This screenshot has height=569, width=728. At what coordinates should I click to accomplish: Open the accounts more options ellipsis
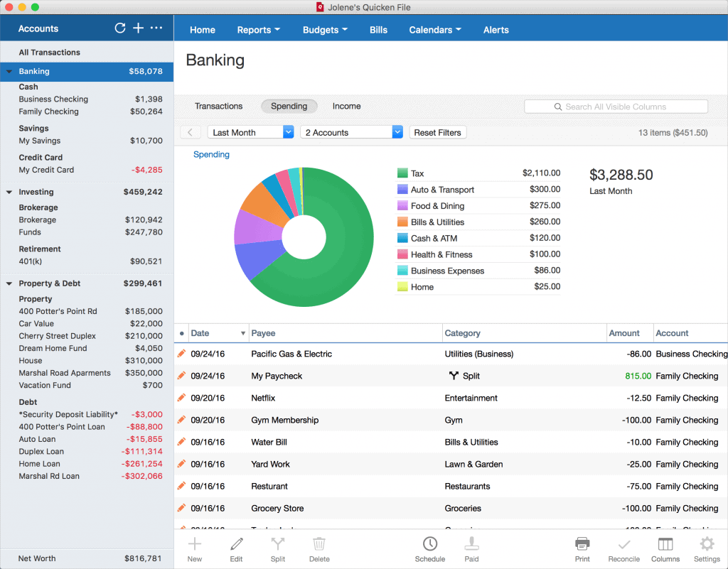pos(156,28)
